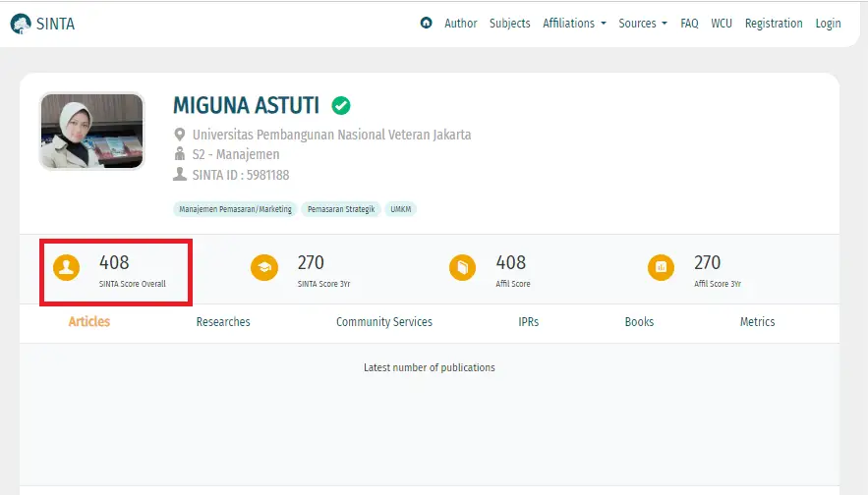
Task: Click the home icon in navbar
Action: click(426, 23)
